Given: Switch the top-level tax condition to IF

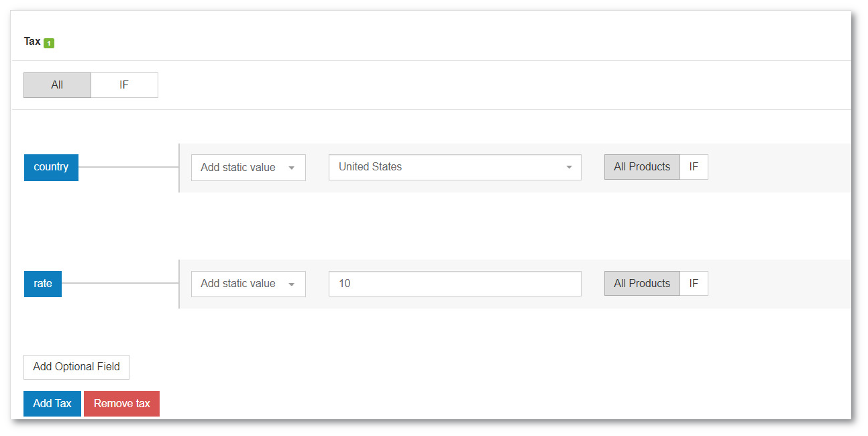Looking at the screenshot, I should point(124,85).
